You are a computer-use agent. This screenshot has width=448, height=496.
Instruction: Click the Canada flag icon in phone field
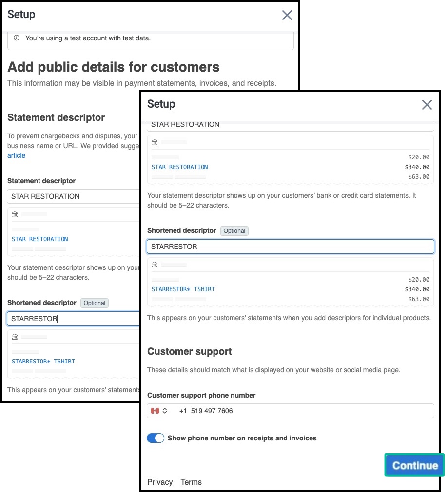(155, 411)
